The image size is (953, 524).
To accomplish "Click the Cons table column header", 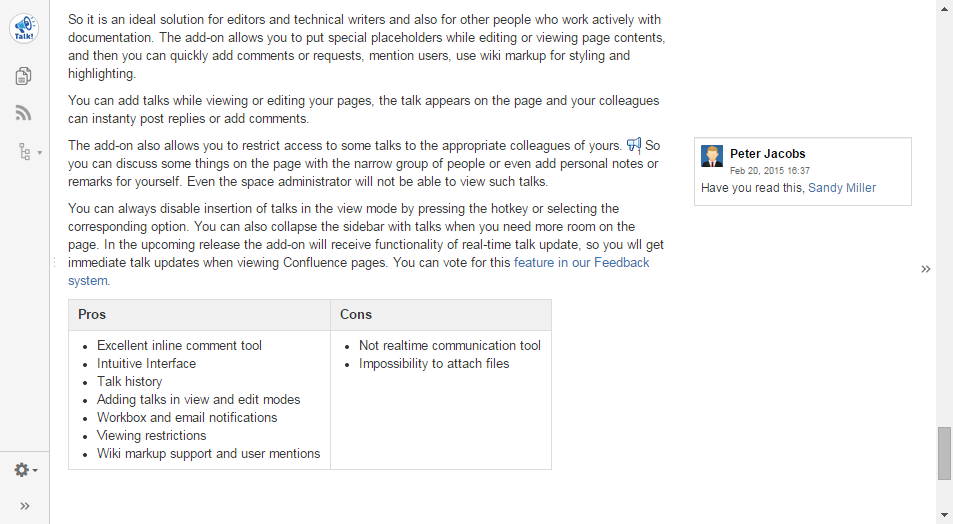I will pos(356,314).
